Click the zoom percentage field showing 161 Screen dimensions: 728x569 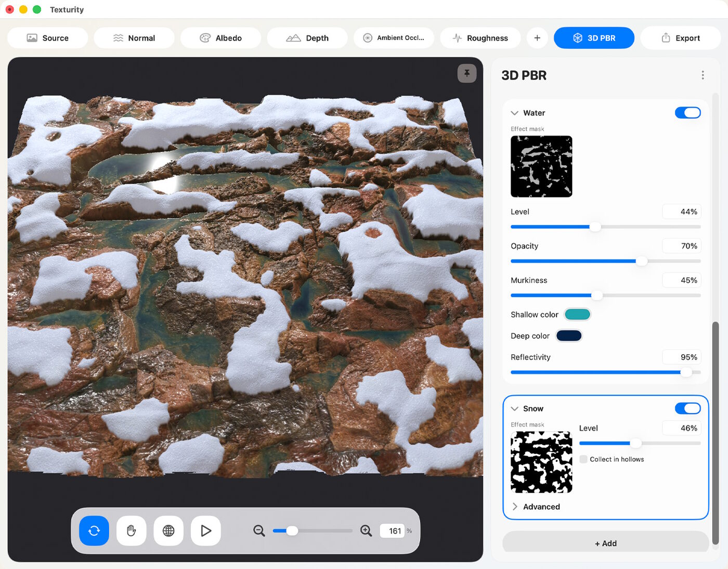click(392, 531)
